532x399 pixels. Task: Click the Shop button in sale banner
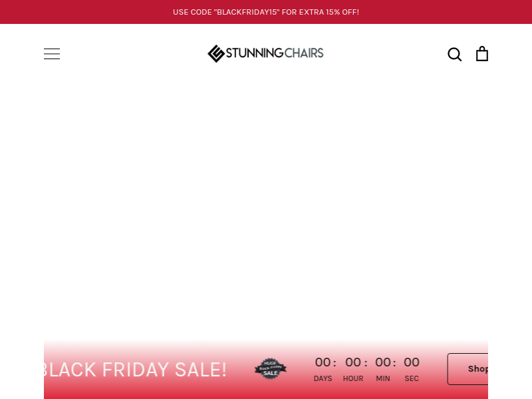pyautogui.click(x=468, y=369)
